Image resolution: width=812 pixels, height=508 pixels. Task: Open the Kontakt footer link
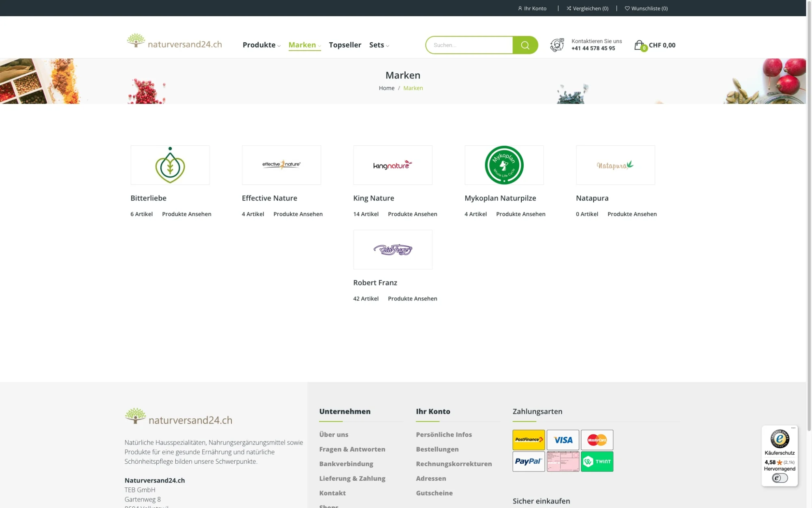click(332, 493)
